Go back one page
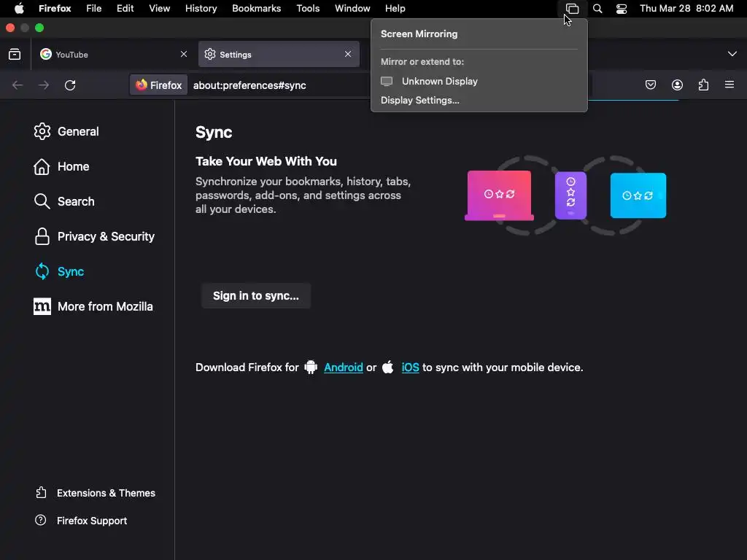 [x=18, y=85]
